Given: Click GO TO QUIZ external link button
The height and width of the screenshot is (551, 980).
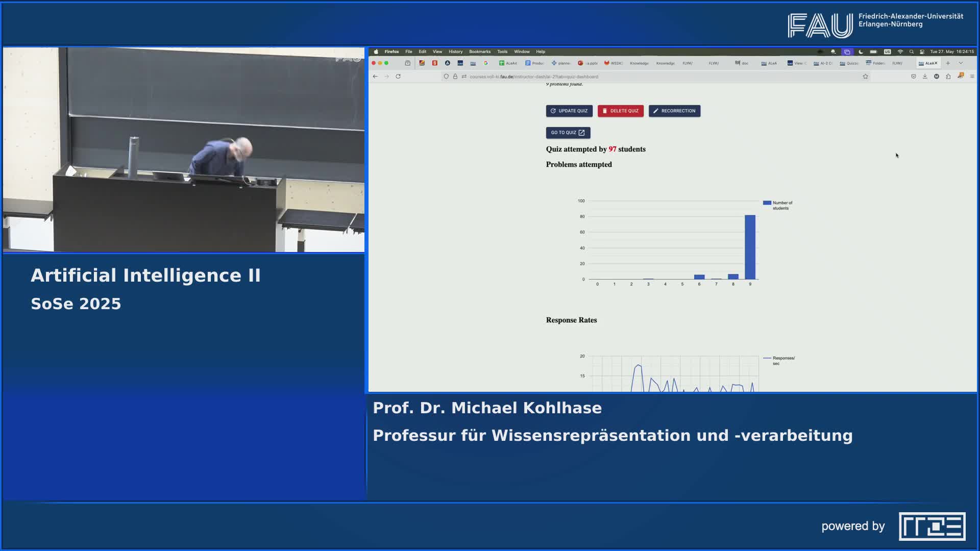Looking at the screenshot, I should coord(568,133).
